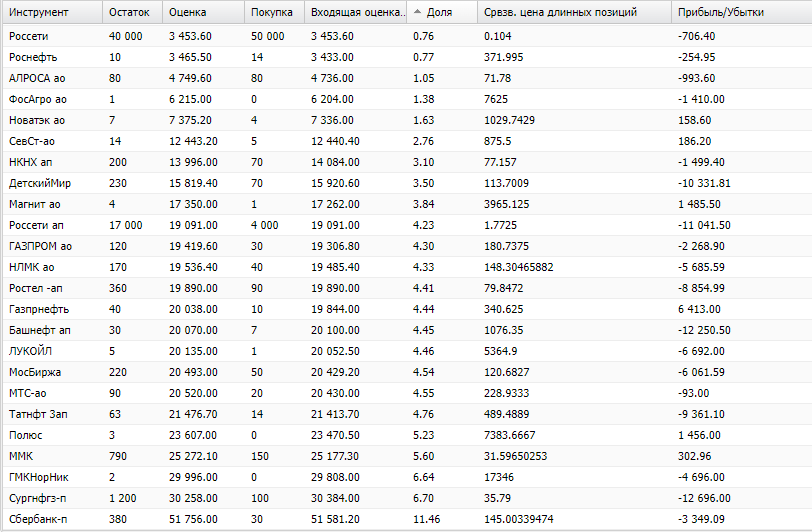Click Роснефть average price 371.995
812x532 pixels.
tap(503, 57)
